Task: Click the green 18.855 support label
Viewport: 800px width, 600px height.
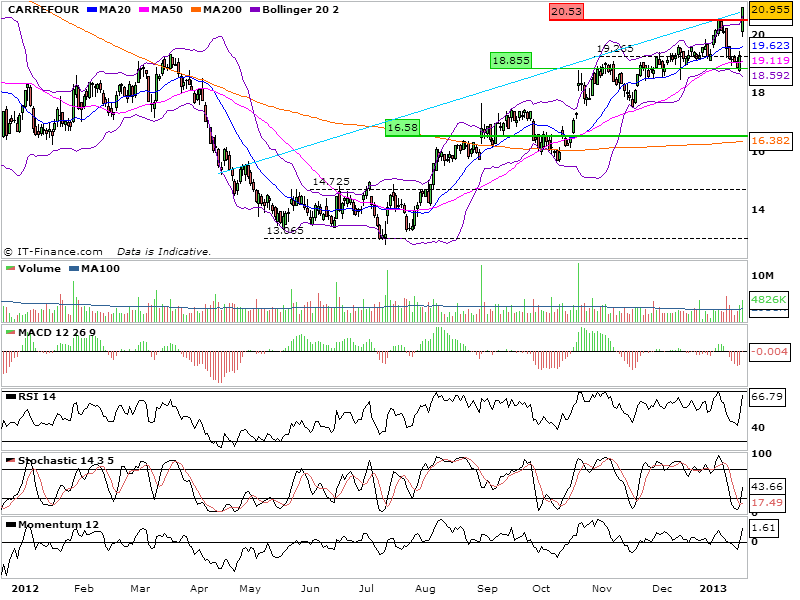Action: click(510, 61)
